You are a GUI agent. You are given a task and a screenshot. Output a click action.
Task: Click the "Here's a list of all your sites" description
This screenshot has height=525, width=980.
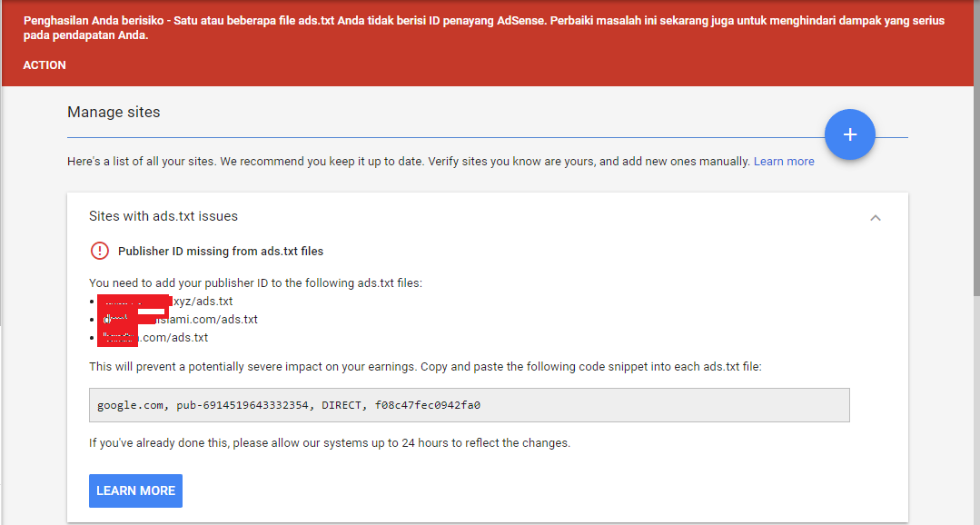(x=409, y=162)
